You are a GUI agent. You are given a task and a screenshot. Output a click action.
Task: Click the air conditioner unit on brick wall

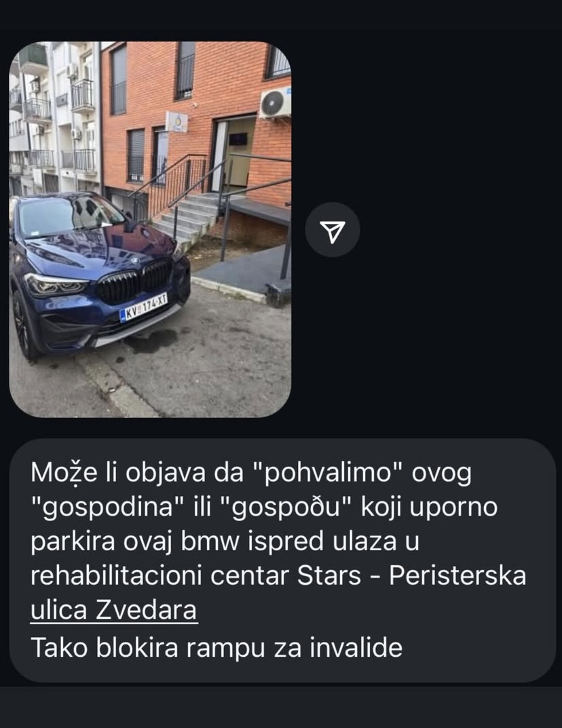[276, 103]
